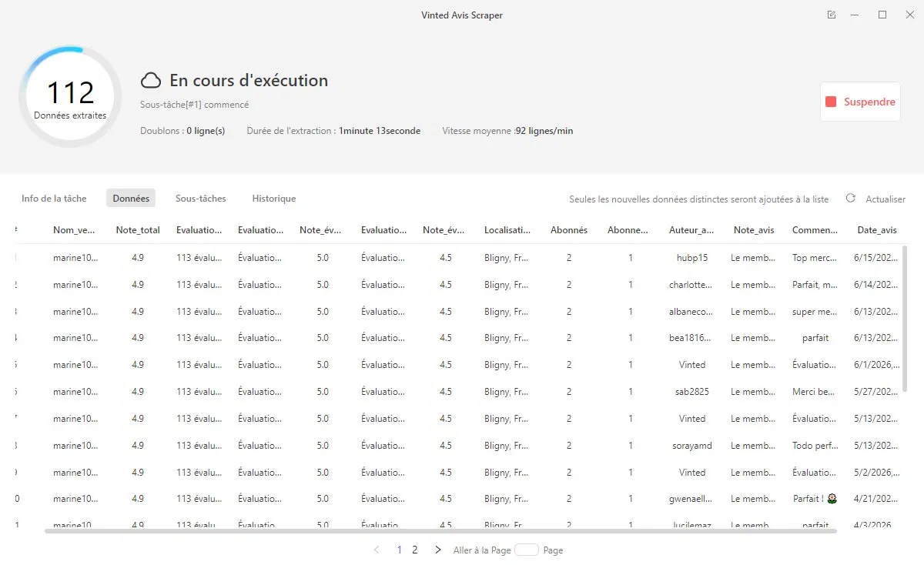The image size is (924, 565).
Task: Select page 1 in pagination
Action: click(400, 550)
